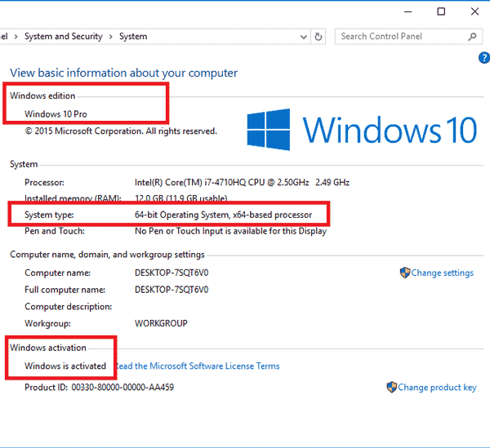The width and height of the screenshot is (490, 448).
Task: Open the Change product key link
Action: pyautogui.click(x=437, y=388)
